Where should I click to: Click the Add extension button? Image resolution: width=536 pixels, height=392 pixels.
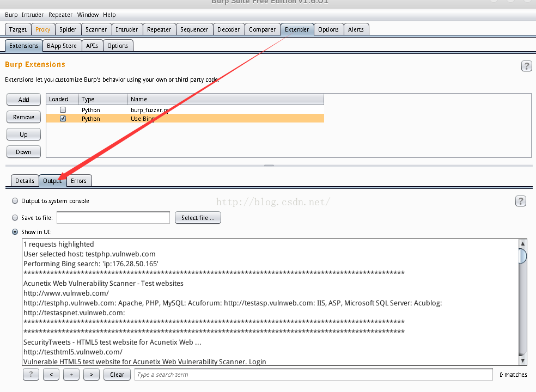pyautogui.click(x=23, y=100)
